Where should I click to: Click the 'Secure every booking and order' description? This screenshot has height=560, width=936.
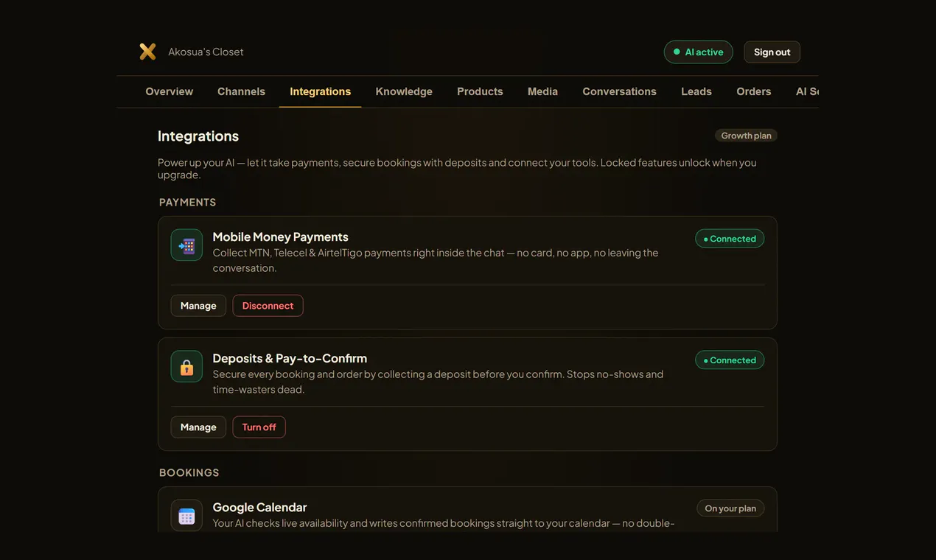[x=438, y=382]
